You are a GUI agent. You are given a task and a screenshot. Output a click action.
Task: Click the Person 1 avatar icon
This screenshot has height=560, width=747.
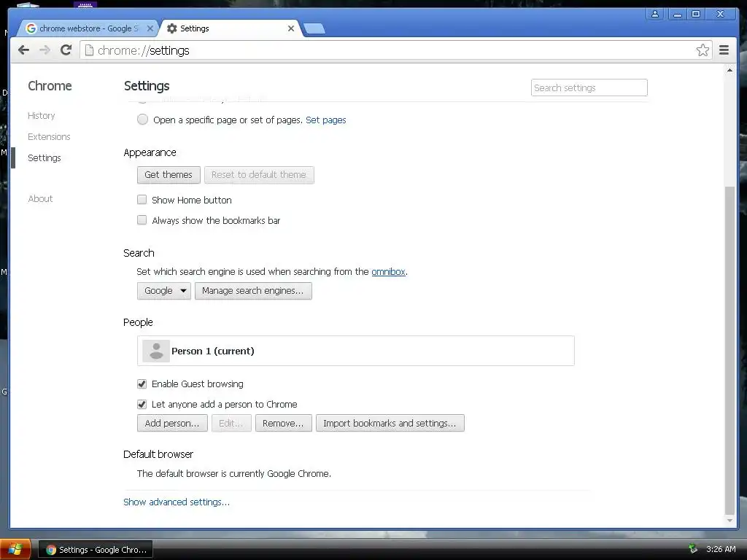tap(156, 351)
